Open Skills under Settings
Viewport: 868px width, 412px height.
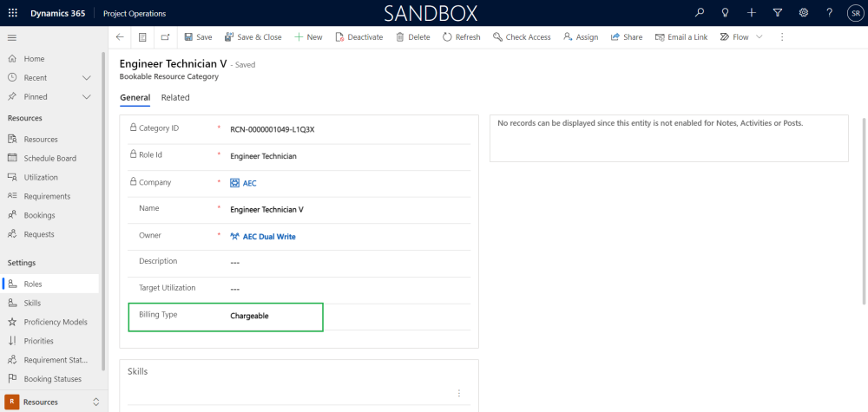[x=32, y=303]
